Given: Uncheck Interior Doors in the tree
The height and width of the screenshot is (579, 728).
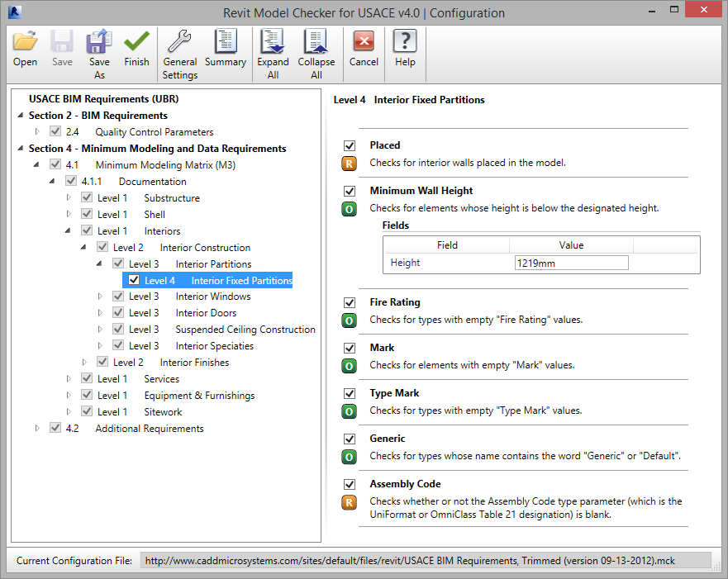Looking at the screenshot, I should tap(118, 313).
